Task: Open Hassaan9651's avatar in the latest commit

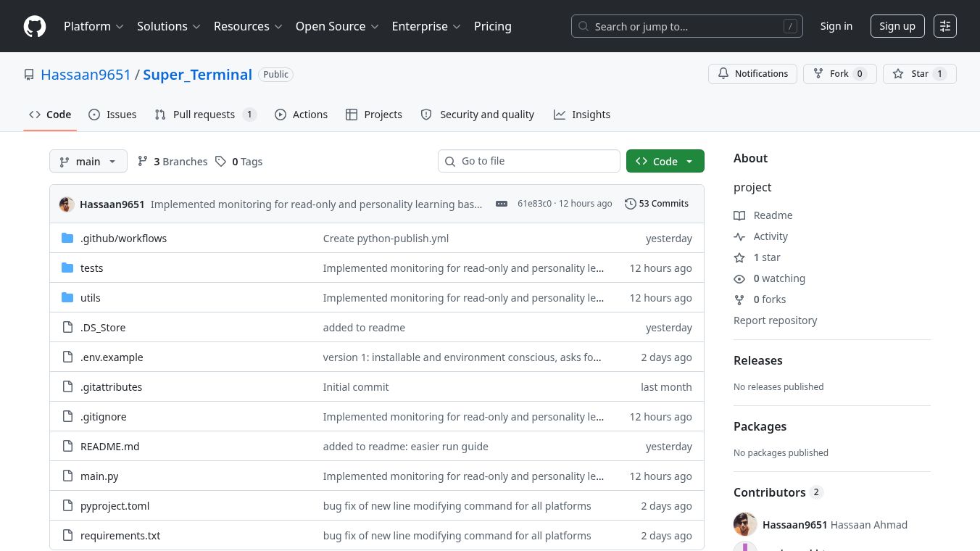Action: [x=67, y=204]
